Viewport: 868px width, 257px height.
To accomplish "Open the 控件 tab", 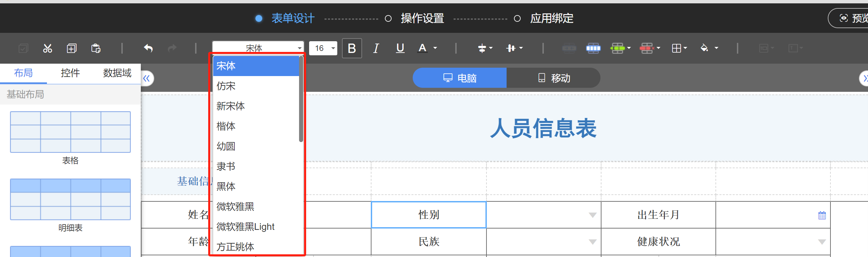I will [x=70, y=73].
